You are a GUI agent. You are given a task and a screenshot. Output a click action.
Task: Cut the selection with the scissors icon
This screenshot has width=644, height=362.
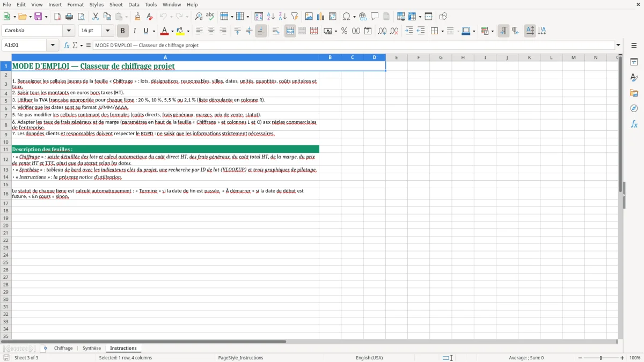click(x=96, y=17)
